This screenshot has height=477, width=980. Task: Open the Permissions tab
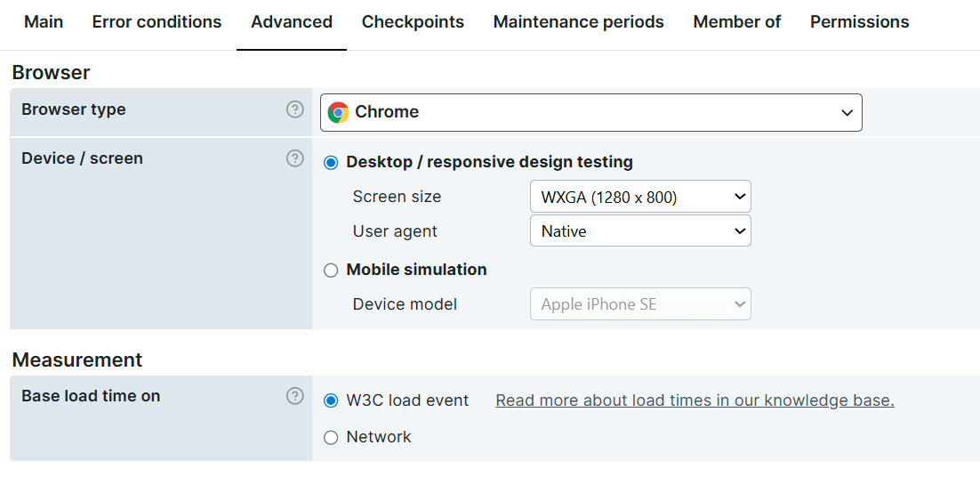click(x=859, y=22)
